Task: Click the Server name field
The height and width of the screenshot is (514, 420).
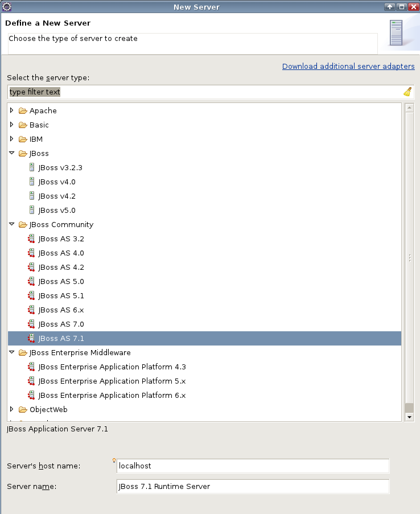Action: point(253,487)
